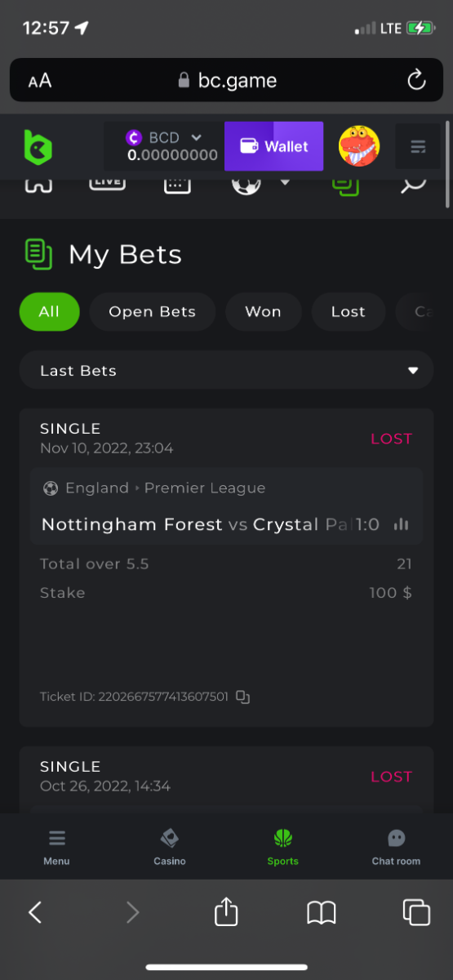
Task: Show only Lost bets
Action: pyautogui.click(x=349, y=312)
